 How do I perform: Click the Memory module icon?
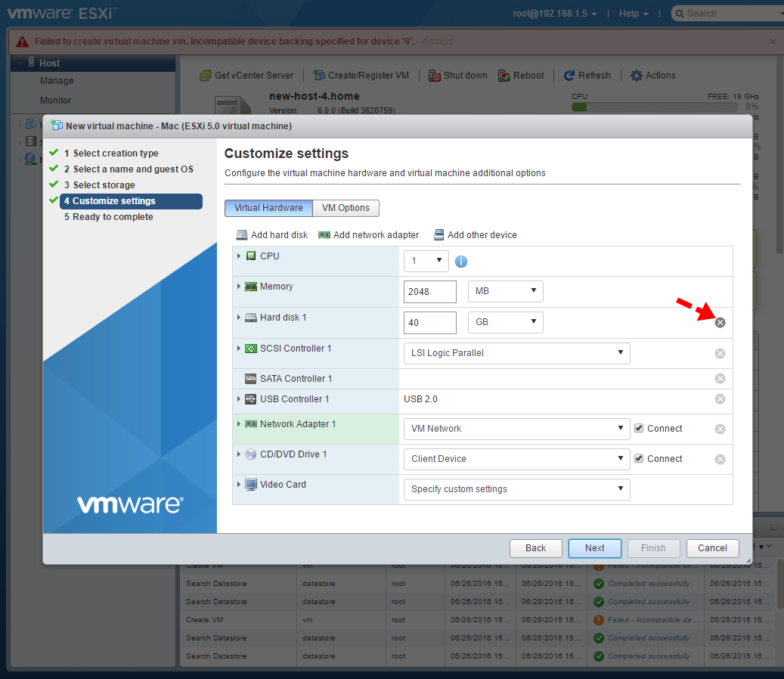[251, 287]
